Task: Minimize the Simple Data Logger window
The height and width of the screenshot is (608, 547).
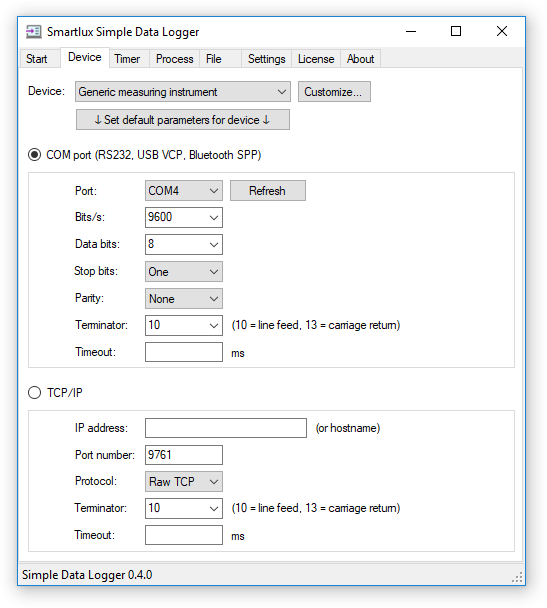Action: (411, 31)
